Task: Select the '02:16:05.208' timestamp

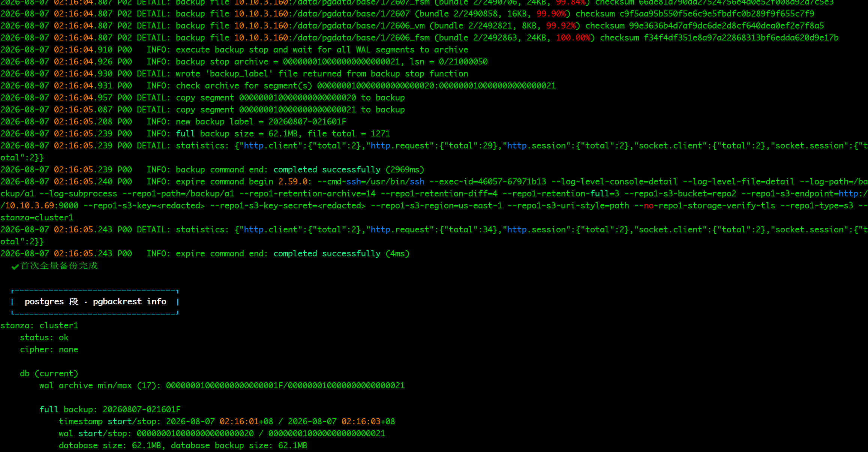Action: click(x=83, y=122)
